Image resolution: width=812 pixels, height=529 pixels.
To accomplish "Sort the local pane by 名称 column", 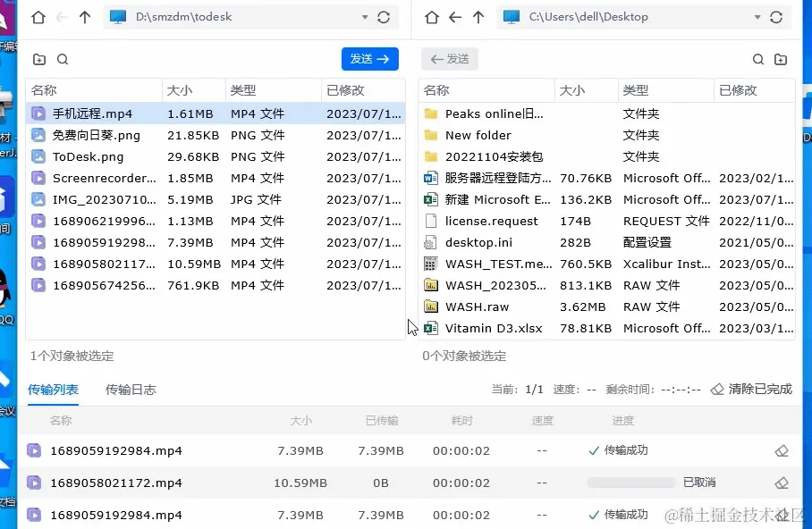I will [x=94, y=90].
